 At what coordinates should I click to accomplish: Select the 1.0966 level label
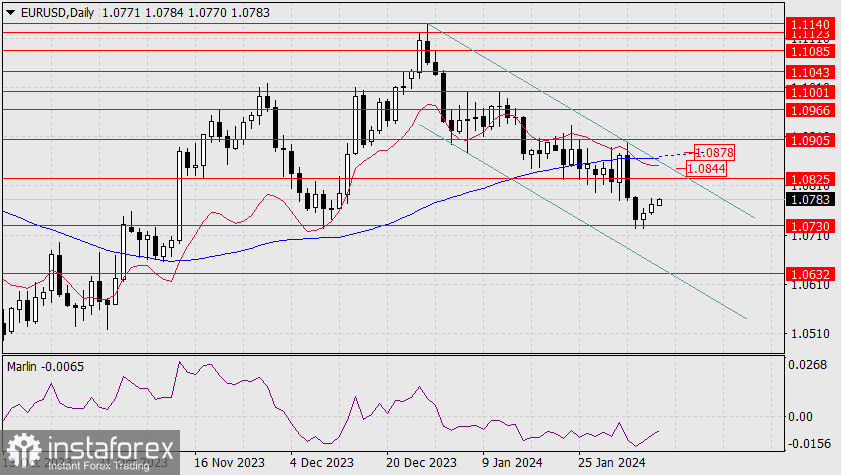(810, 110)
